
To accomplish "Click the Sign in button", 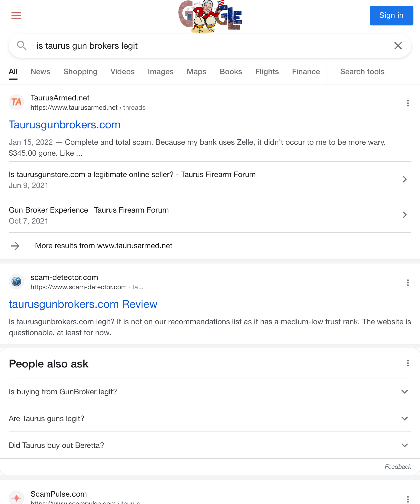I will (391, 16).
